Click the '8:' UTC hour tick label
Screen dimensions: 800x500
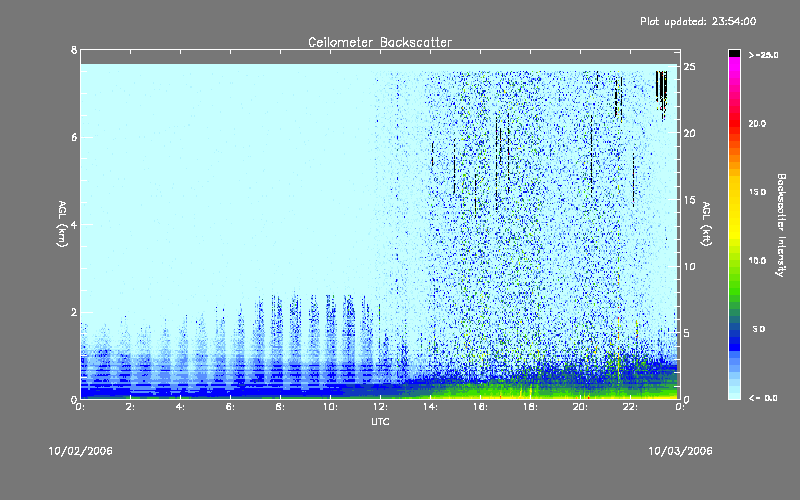pyautogui.click(x=281, y=407)
